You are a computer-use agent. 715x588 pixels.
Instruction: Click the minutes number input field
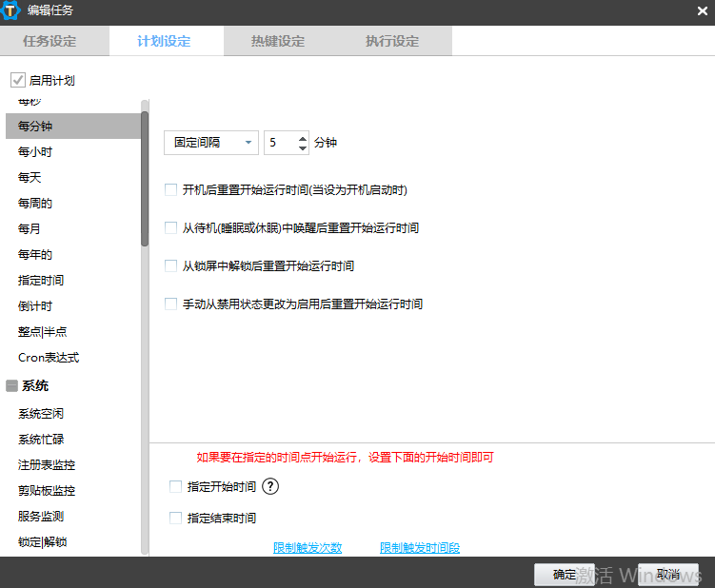click(x=280, y=143)
